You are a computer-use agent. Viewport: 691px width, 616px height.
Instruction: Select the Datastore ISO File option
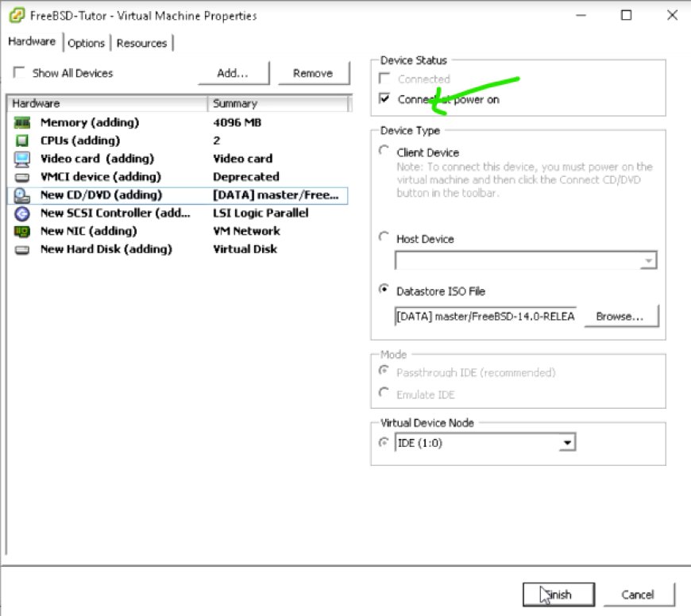384,289
